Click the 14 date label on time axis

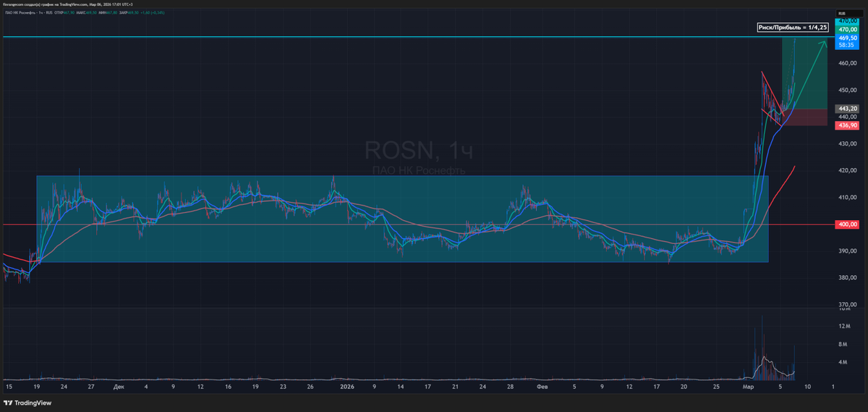click(401, 387)
